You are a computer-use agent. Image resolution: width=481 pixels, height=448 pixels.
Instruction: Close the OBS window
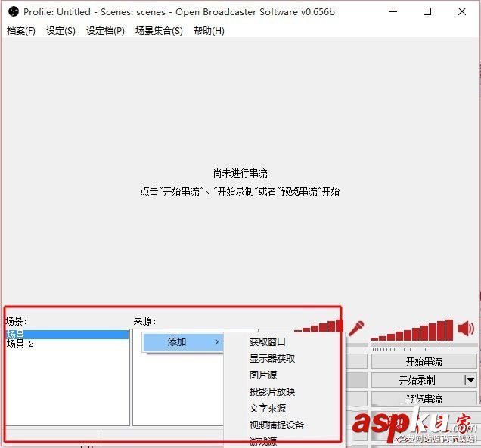(462, 11)
